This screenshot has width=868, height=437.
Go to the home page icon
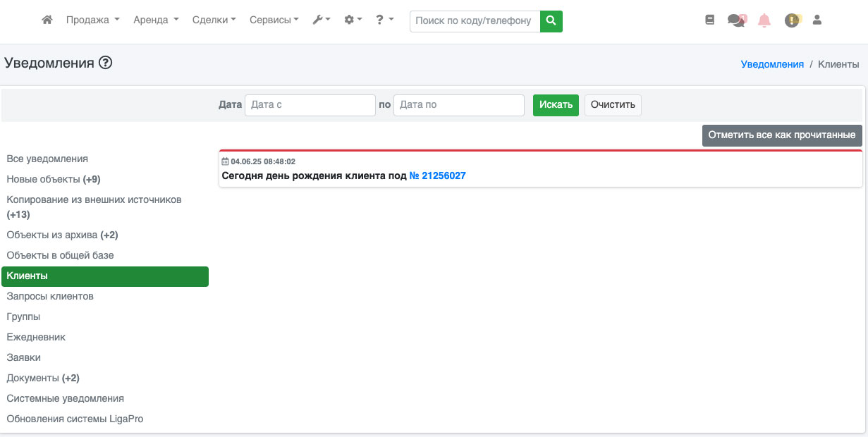click(47, 20)
